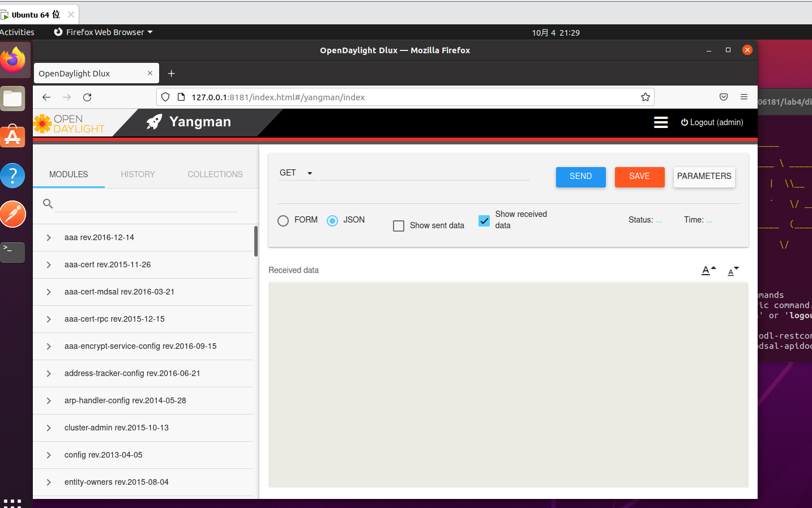Select the JSON radio button
Screen dimensions: 812x508
[332, 221]
